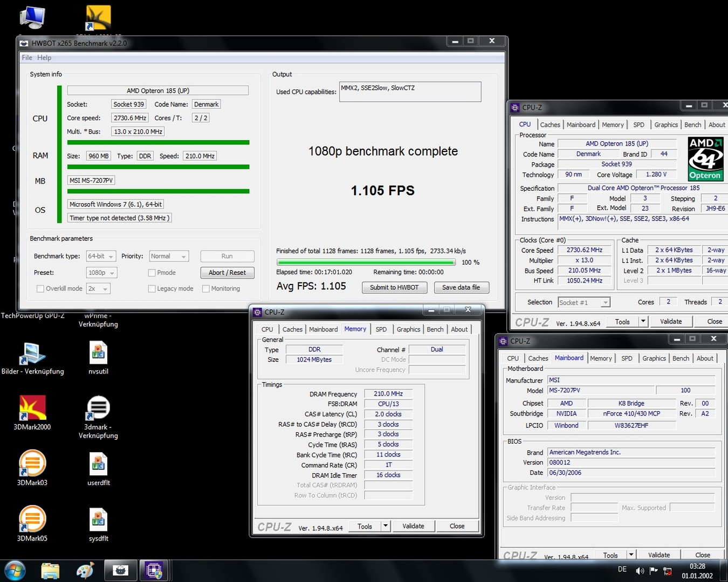The width and height of the screenshot is (728, 582).
Task: Select the nvsutil file icon
Action: point(99,354)
